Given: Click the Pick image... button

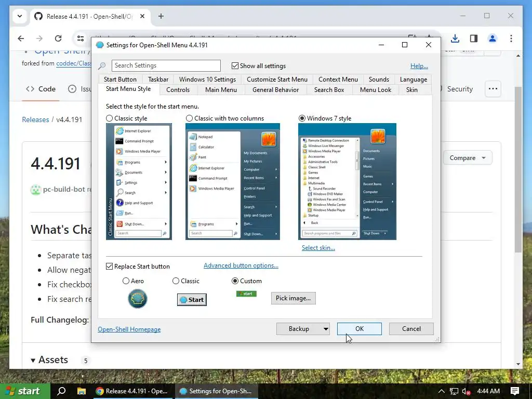Looking at the screenshot, I should coord(293,298).
